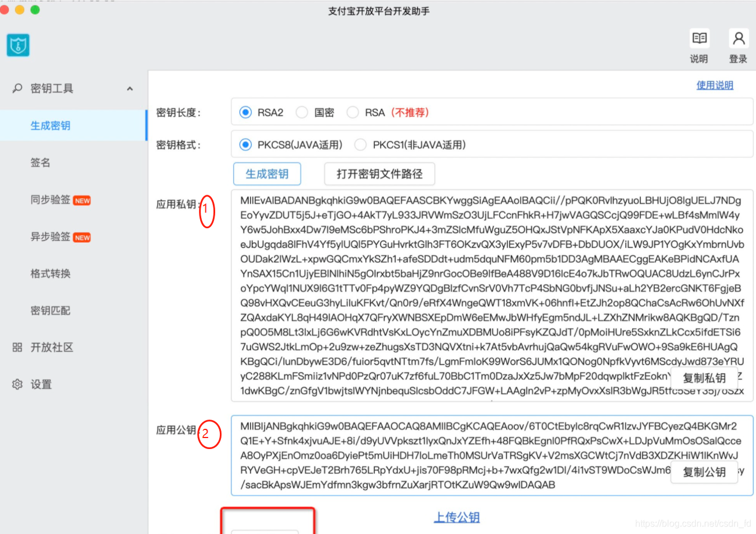Click inside the 应用私钥 text area
The image size is (756, 534).
(x=492, y=295)
